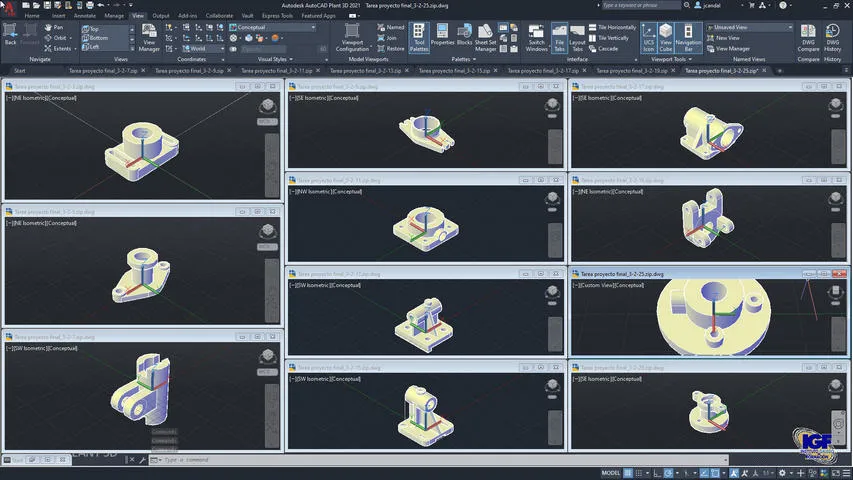This screenshot has width=853, height=480.
Task: Click New View in Named Views
Action: point(723,38)
